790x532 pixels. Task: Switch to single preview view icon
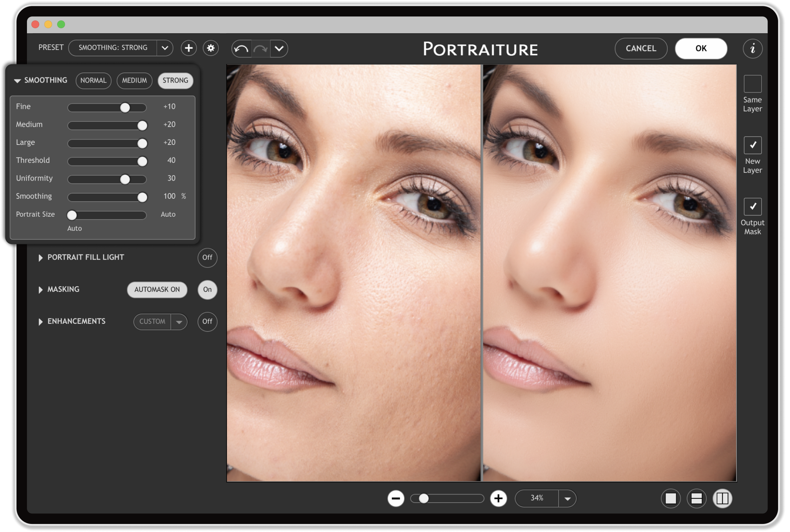click(x=671, y=498)
